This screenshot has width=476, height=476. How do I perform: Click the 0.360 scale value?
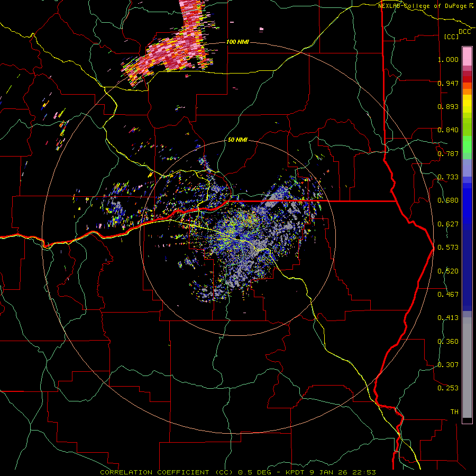click(x=448, y=342)
